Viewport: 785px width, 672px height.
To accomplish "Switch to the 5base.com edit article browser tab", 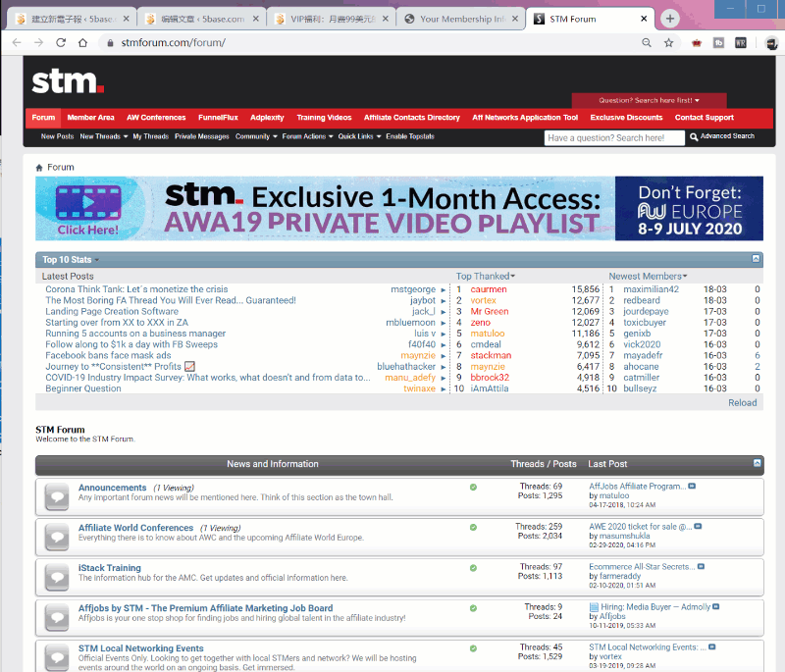I will [202, 19].
